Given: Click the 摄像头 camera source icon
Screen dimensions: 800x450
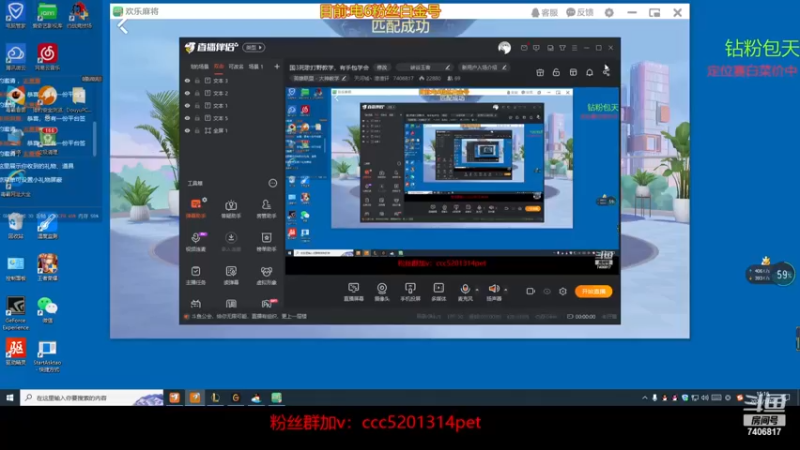Looking at the screenshot, I should 382,291.
